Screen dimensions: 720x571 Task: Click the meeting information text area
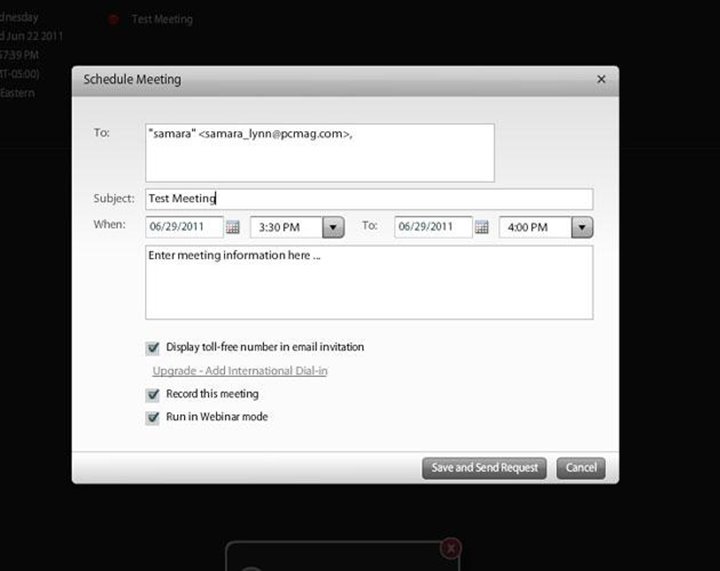369,282
